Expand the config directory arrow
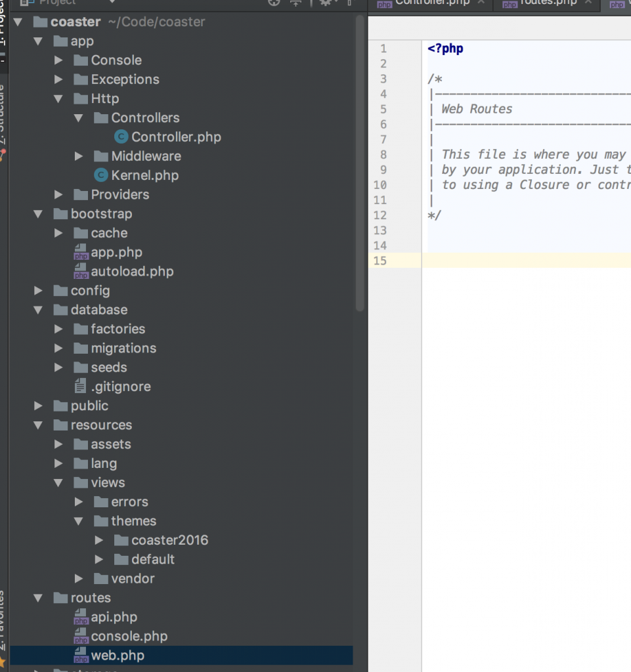This screenshot has height=672, width=631. click(x=39, y=291)
